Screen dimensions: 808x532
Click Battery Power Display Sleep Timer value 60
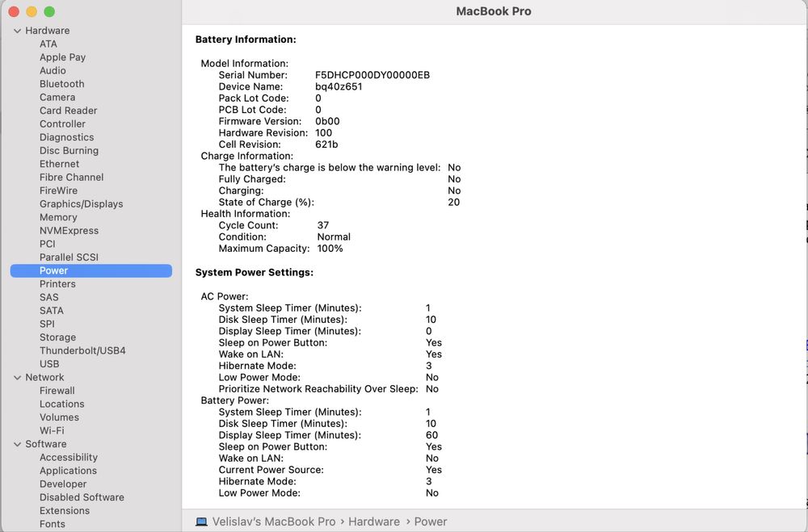coord(431,435)
